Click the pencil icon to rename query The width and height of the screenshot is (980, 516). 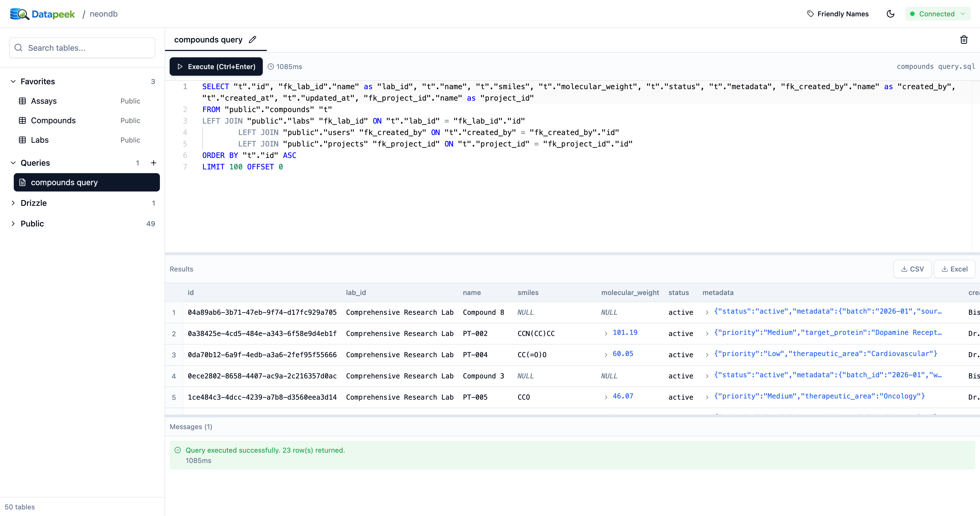252,40
